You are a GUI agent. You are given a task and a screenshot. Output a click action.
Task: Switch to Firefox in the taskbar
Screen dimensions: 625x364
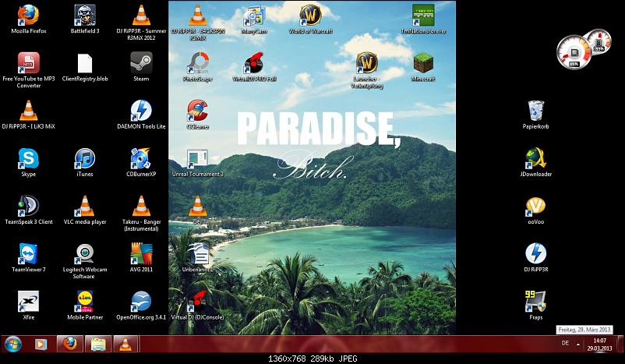tap(70, 344)
